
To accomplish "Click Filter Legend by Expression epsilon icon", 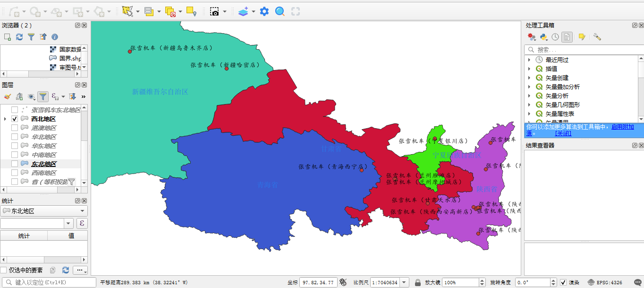I will click(55, 96).
